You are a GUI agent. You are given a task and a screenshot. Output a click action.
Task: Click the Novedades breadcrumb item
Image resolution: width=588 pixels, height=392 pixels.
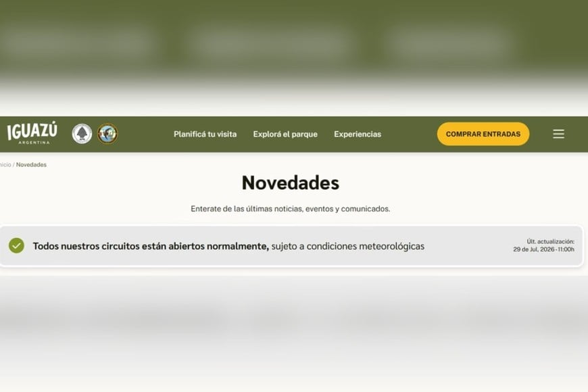(31, 165)
